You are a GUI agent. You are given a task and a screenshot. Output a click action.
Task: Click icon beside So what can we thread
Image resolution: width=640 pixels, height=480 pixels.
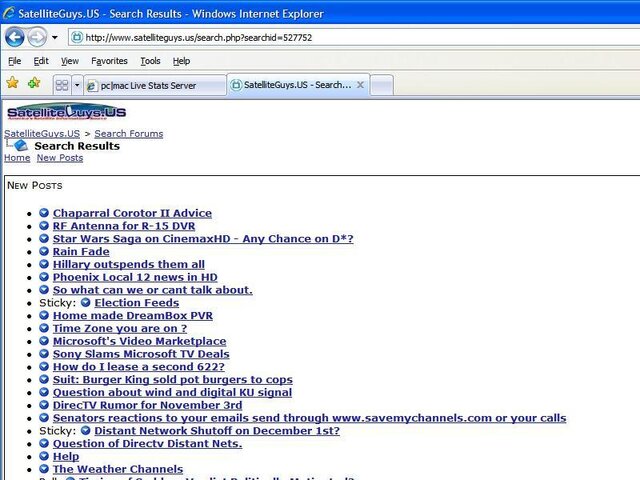[44, 289]
